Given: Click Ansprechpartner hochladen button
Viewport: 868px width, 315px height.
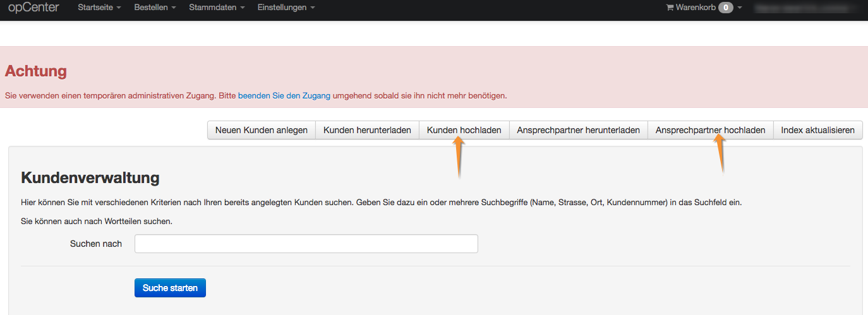Looking at the screenshot, I should coord(711,130).
